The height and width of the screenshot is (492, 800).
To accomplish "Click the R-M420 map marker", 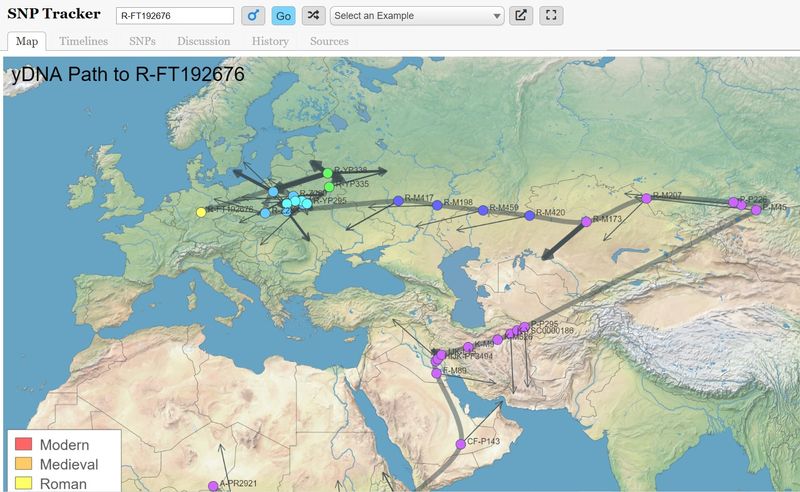I will 530,215.
